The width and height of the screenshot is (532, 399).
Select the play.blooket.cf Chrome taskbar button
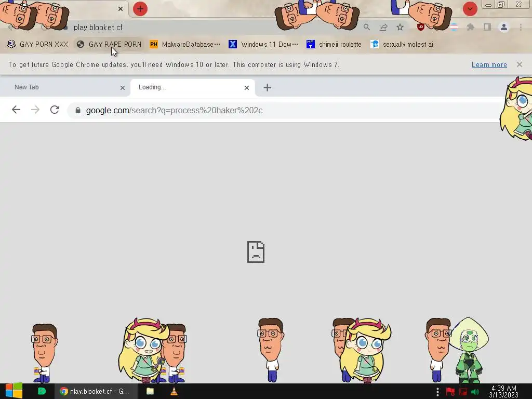pos(96,391)
